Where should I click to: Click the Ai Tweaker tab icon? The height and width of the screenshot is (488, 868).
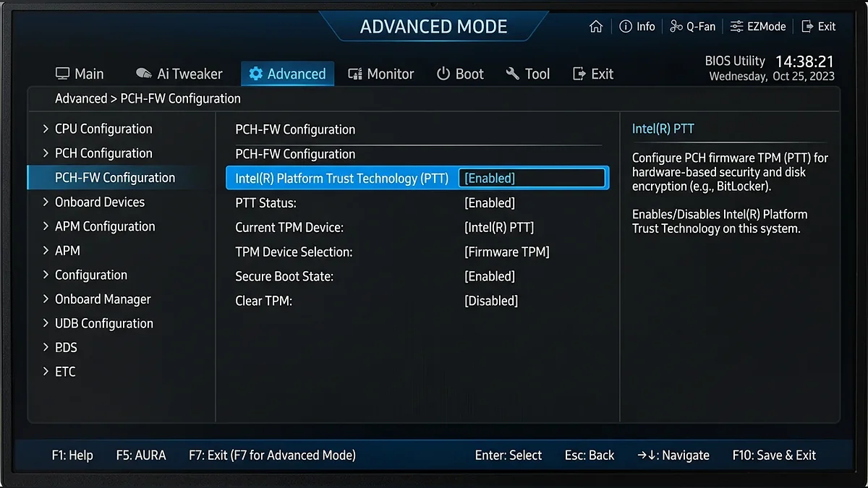[144, 74]
